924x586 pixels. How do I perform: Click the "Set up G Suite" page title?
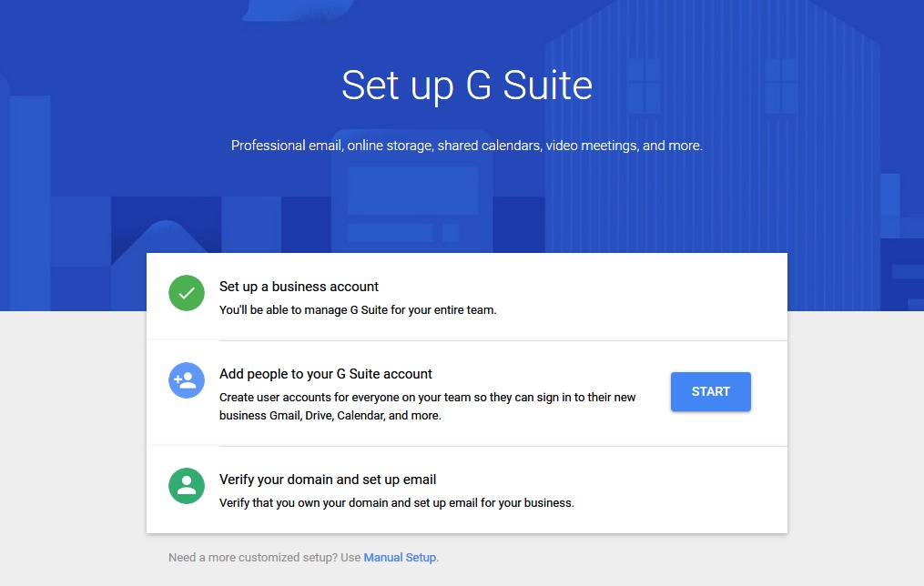click(467, 86)
